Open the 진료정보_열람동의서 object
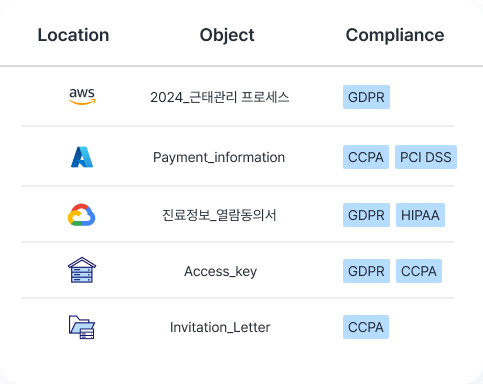This screenshot has width=483, height=384. [x=219, y=215]
